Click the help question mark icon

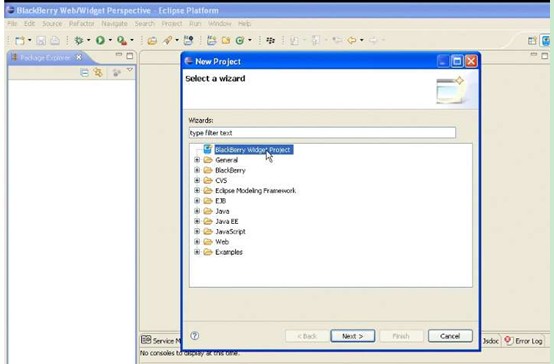195,336
